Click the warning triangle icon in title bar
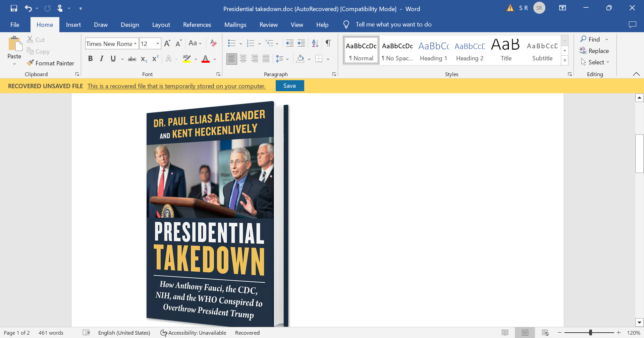Image resolution: width=644 pixels, height=338 pixels. tap(510, 8)
